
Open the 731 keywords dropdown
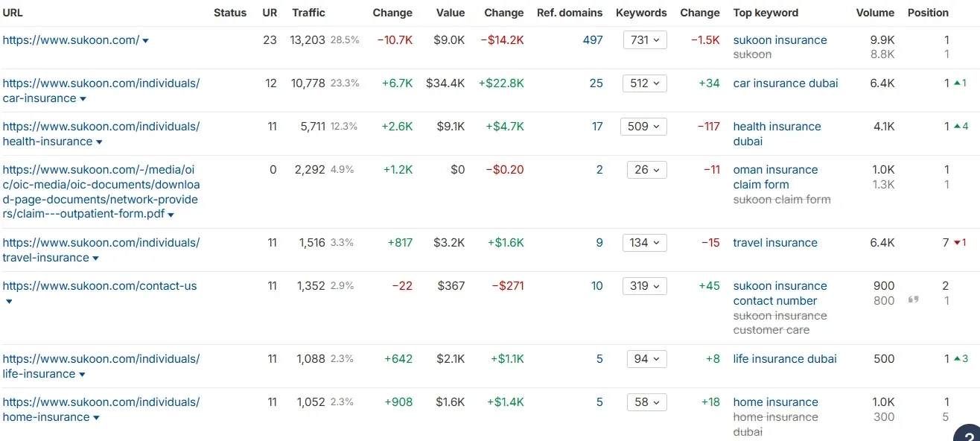[645, 40]
